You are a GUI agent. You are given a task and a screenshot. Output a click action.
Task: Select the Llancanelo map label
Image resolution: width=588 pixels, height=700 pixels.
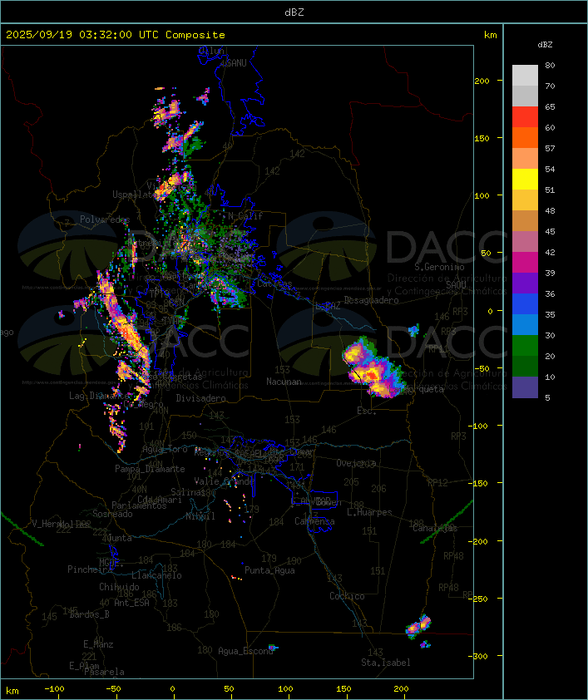coord(156,575)
